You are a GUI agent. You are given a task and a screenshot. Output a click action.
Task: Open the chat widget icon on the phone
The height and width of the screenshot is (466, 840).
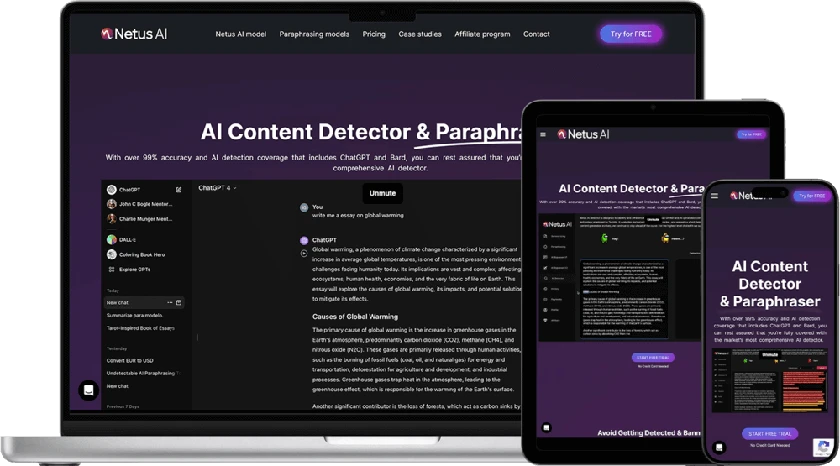coord(719,447)
